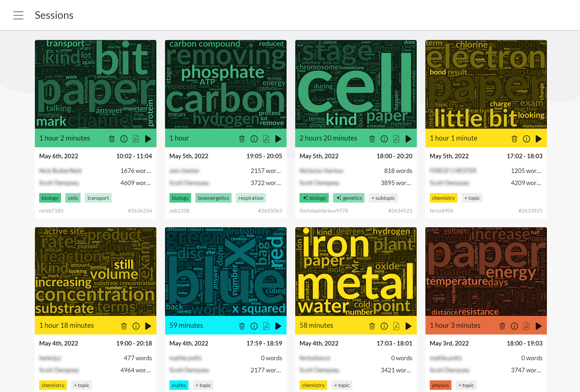Select the transport tag on nickb7185 session
Viewport: 580px width, 392px height.
coord(98,198)
